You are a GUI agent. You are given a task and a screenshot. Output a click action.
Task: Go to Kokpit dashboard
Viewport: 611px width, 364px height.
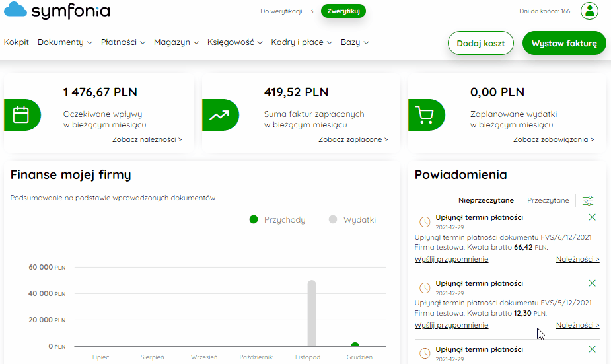17,42
